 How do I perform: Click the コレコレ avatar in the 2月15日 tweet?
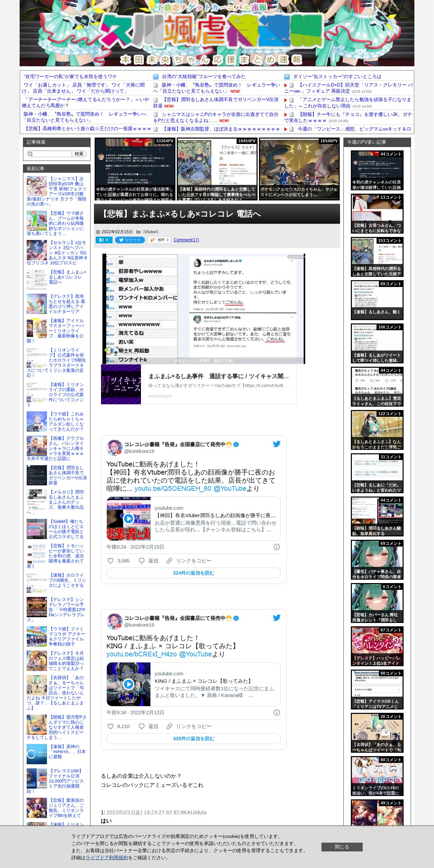point(115,448)
